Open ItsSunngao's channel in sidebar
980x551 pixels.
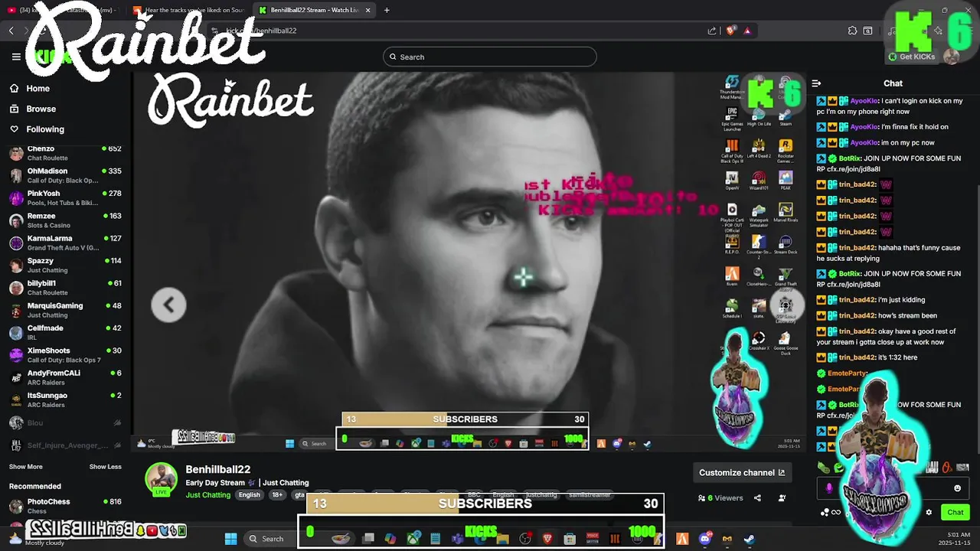coord(65,400)
